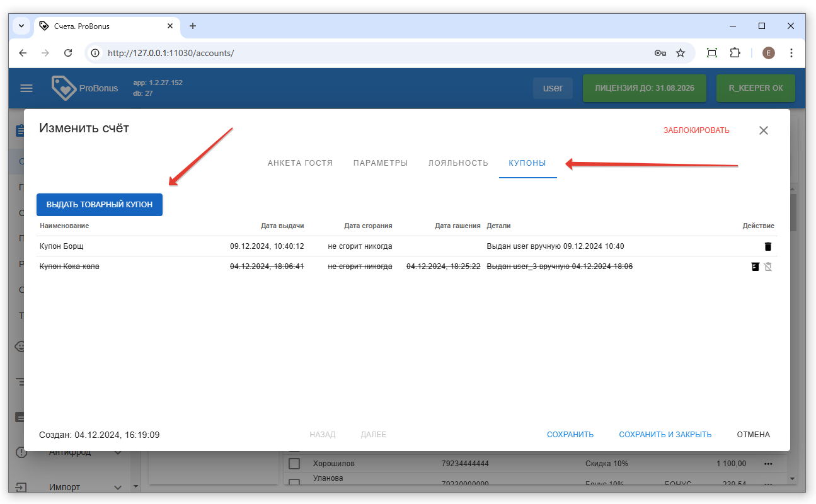
Task: Expand the Импорт sidebar section
Action: coord(118,487)
